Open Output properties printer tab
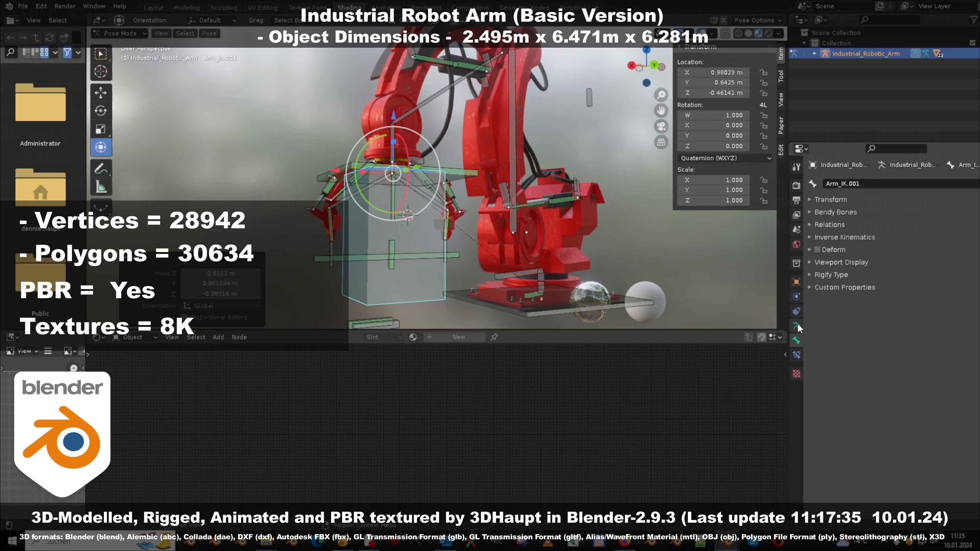Screen dimensions: 980x551 click(796, 200)
